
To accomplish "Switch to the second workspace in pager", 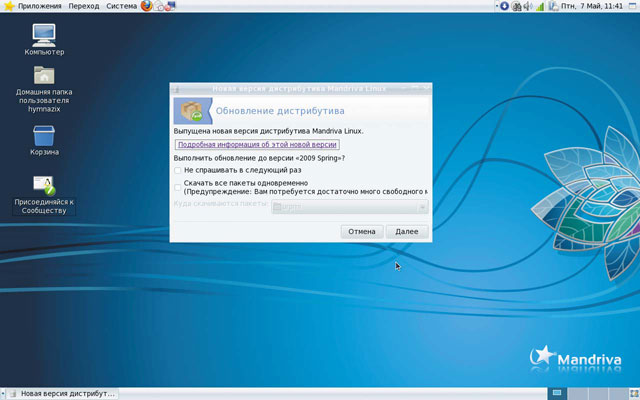I will point(578,393).
